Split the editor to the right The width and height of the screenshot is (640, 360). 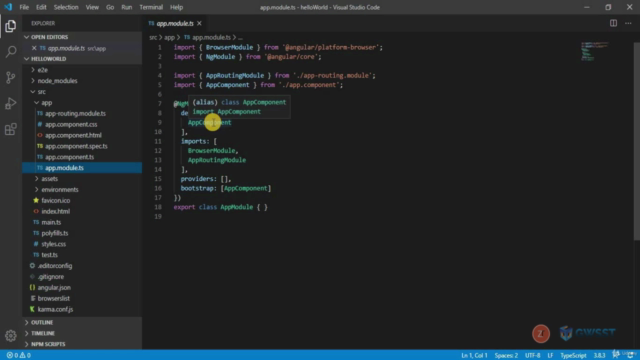[x=613, y=23]
